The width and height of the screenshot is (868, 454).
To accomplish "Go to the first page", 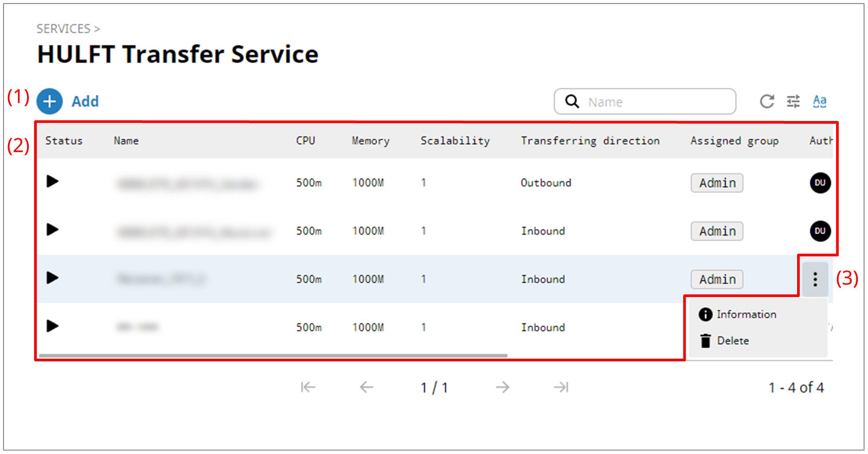I will pos(308,387).
